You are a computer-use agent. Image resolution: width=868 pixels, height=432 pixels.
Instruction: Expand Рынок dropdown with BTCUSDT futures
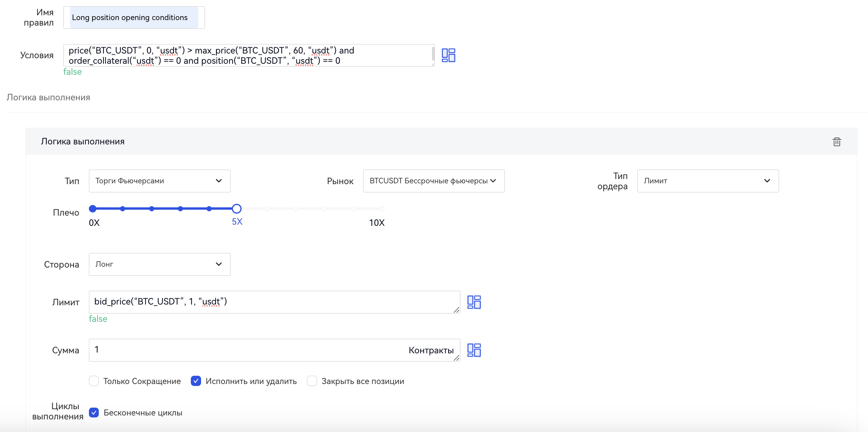433,181
